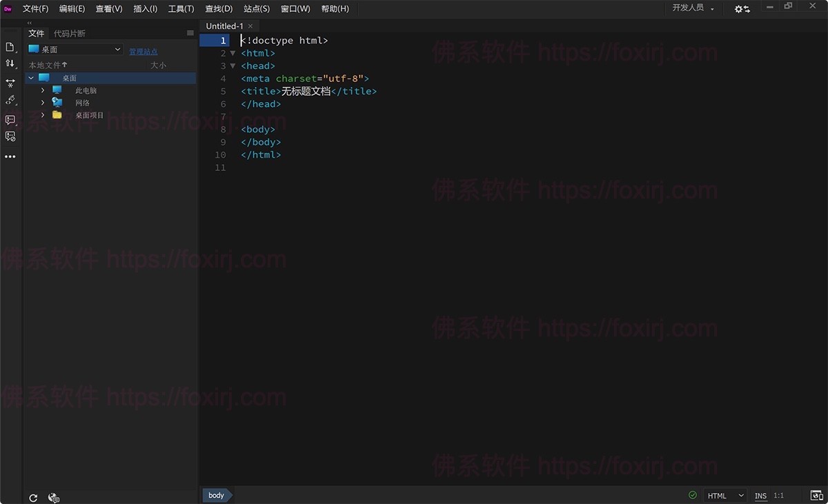This screenshot has width=828, height=504.
Task: Click the Apply Comment icon in coding toolbar
Action: pyautogui.click(x=10, y=120)
